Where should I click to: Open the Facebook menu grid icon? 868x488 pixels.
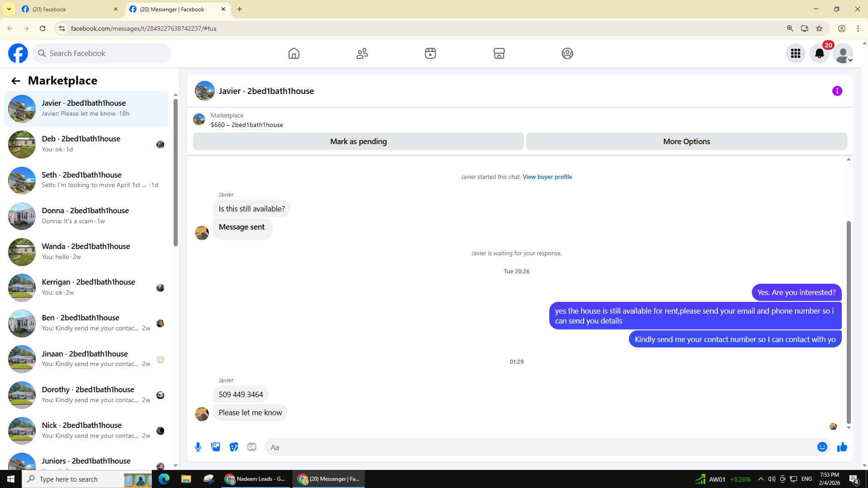pyautogui.click(x=795, y=53)
